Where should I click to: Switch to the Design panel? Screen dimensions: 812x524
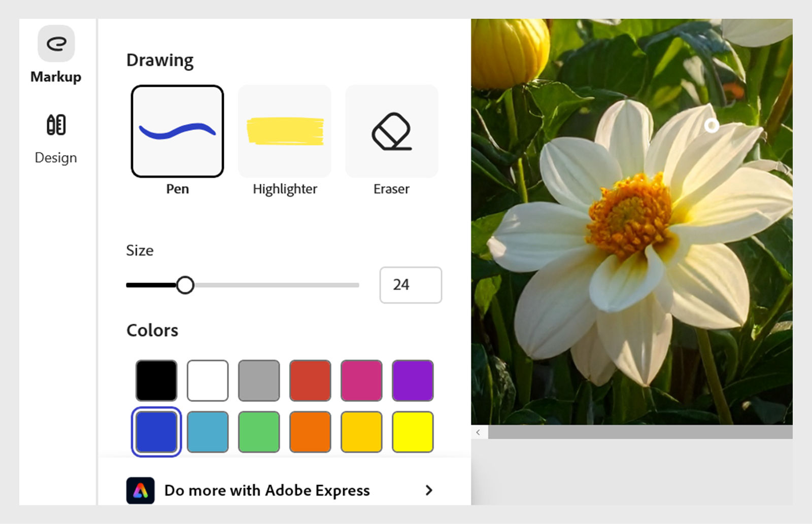pyautogui.click(x=55, y=137)
